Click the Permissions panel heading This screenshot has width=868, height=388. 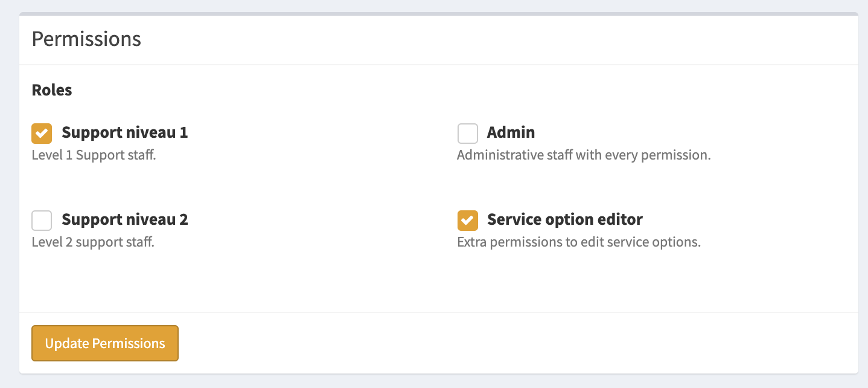86,39
